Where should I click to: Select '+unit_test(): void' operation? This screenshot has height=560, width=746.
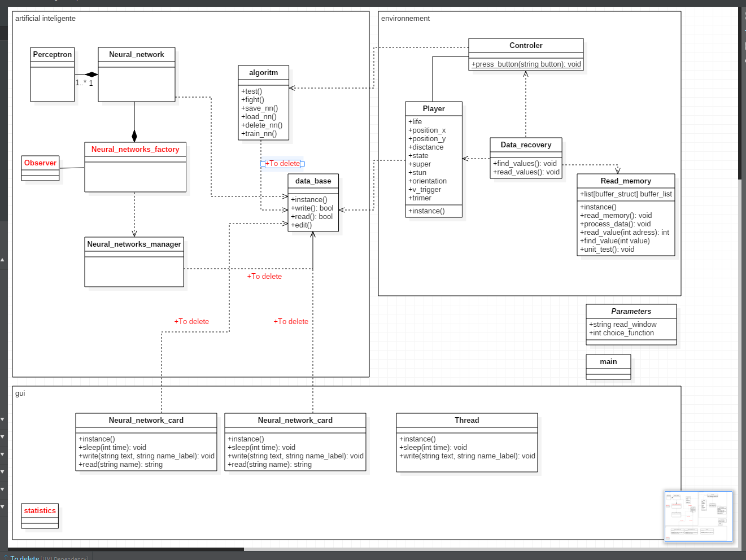pos(607,250)
